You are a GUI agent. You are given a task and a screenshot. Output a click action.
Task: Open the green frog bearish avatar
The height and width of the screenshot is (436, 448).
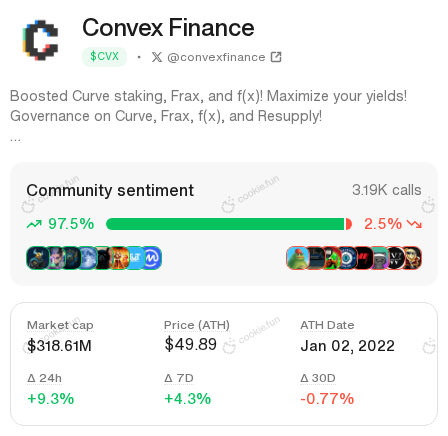tap(297, 258)
